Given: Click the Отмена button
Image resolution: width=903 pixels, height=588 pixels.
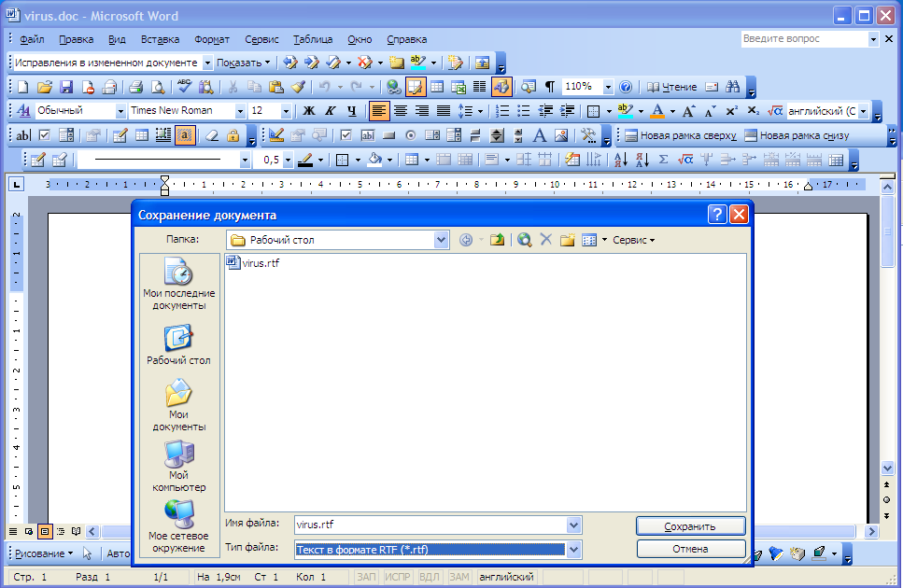Looking at the screenshot, I should pyautogui.click(x=690, y=549).
